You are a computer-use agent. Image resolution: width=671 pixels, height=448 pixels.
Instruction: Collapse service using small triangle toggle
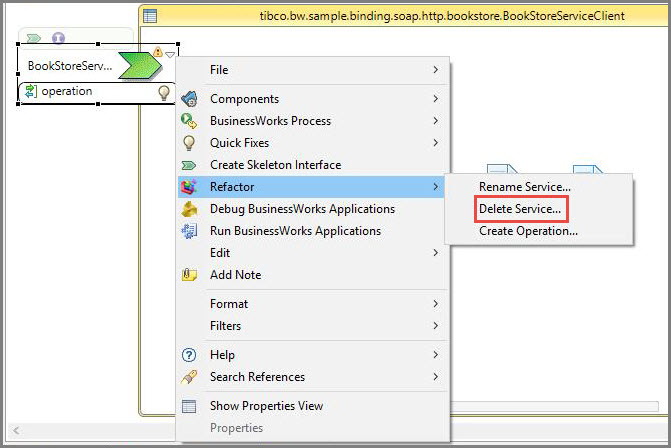point(170,55)
